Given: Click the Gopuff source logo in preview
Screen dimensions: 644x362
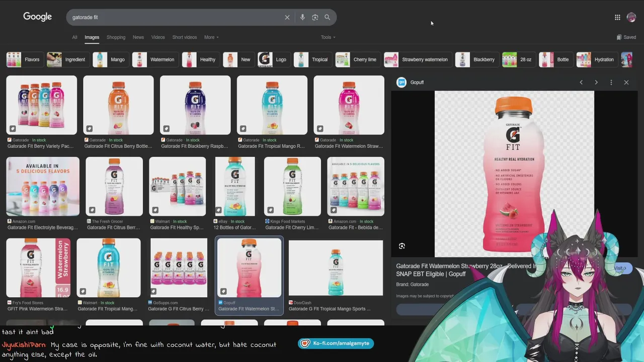Looking at the screenshot, I should (401, 82).
